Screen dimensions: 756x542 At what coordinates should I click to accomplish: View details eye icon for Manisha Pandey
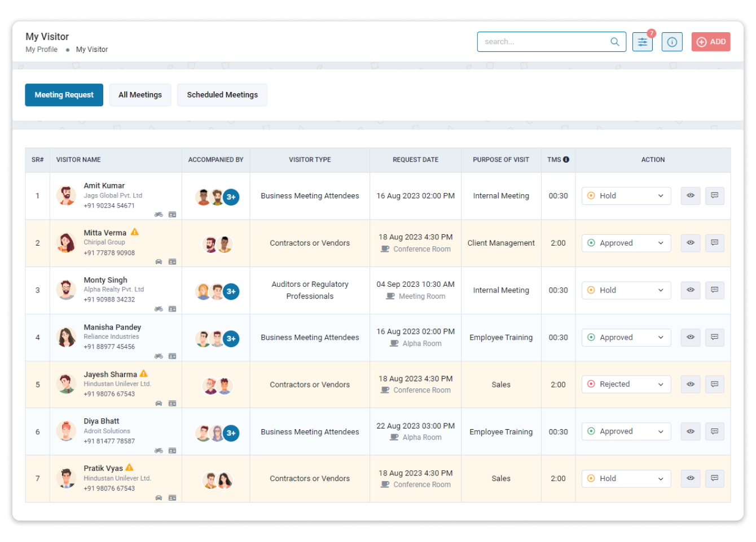[690, 337]
